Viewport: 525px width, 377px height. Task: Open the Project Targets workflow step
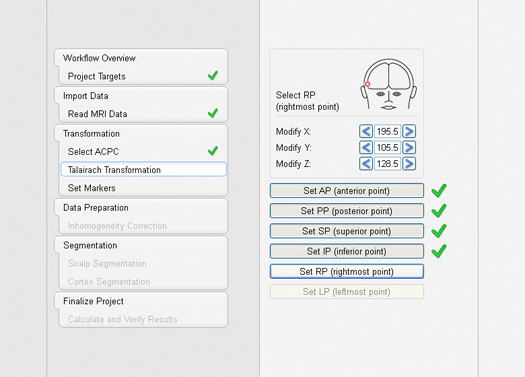point(143,76)
